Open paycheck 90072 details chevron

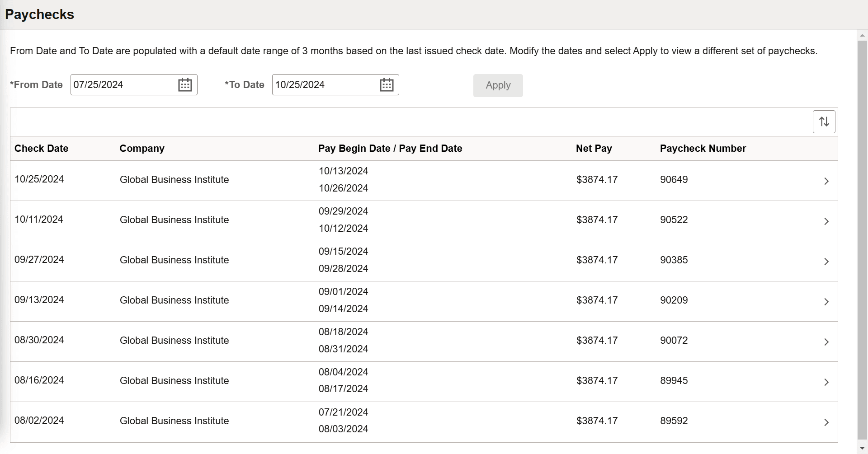[826, 342]
